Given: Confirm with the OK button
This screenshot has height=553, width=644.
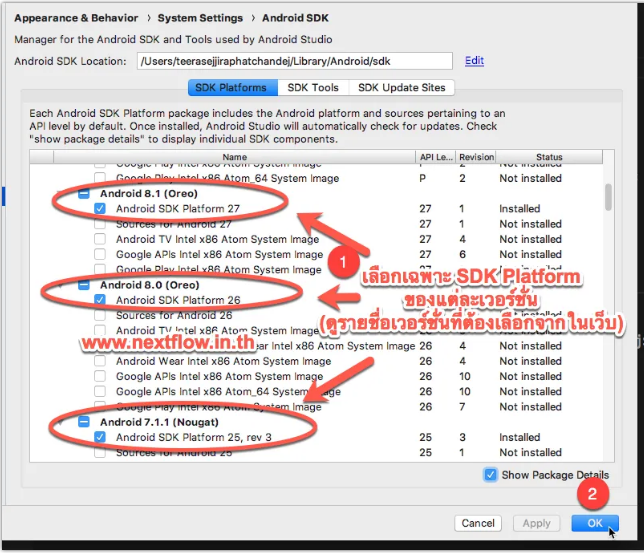Looking at the screenshot, I should (x=595, y=523).
